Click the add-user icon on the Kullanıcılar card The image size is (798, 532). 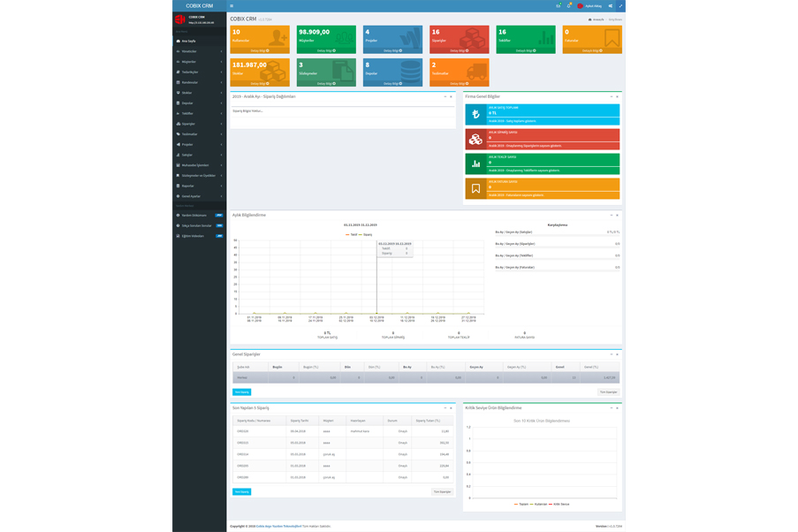277,39
